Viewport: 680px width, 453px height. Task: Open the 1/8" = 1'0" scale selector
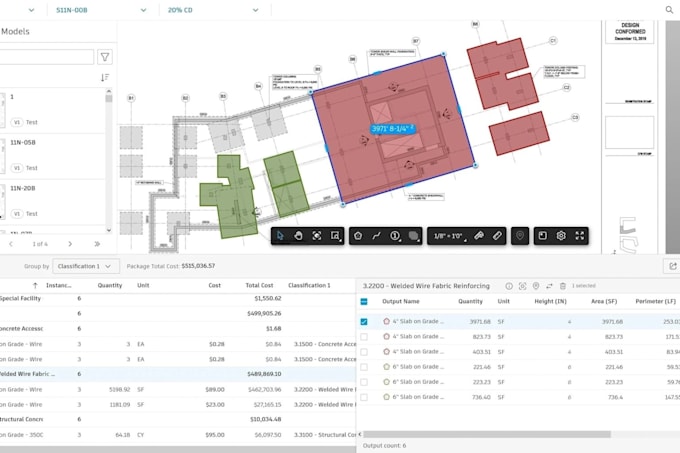coord(449,236)
